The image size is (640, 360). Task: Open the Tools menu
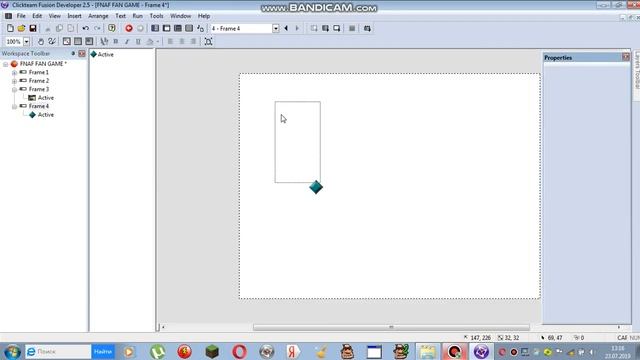click(156, 16)
